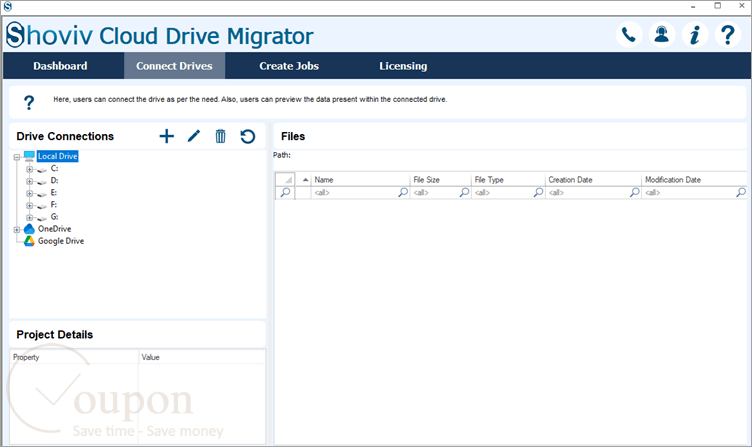The height and width of the screenshot is (447, 752).
Task: Open help question mark in header
Action: 728,35
